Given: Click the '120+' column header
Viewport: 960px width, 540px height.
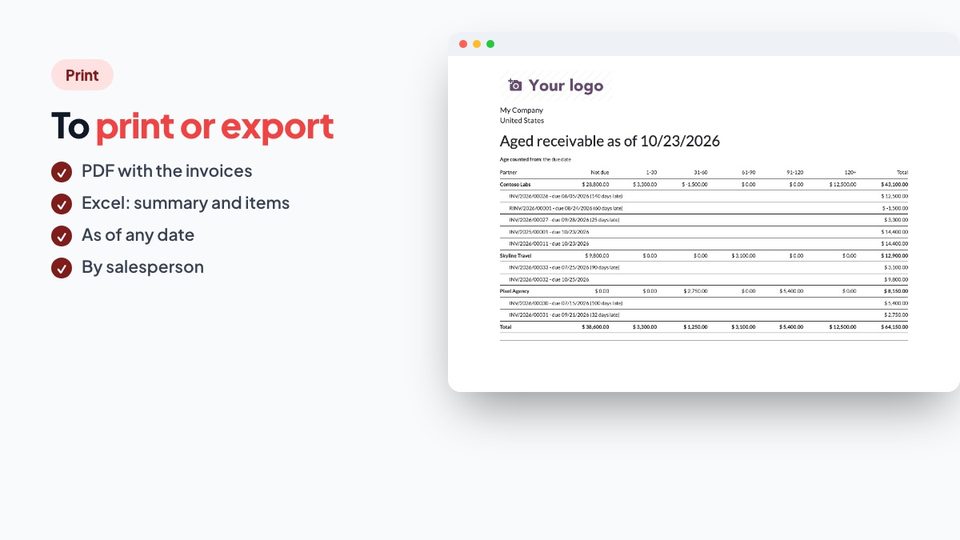Looking at the screenshot, I should click(x=850, y=173).
